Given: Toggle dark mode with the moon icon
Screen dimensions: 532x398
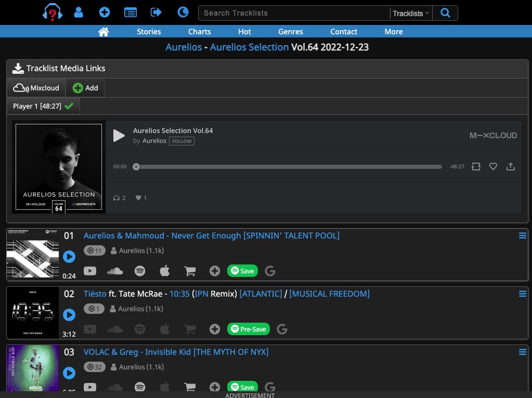Looking at the screenshot, I should [x=183, y=11].
